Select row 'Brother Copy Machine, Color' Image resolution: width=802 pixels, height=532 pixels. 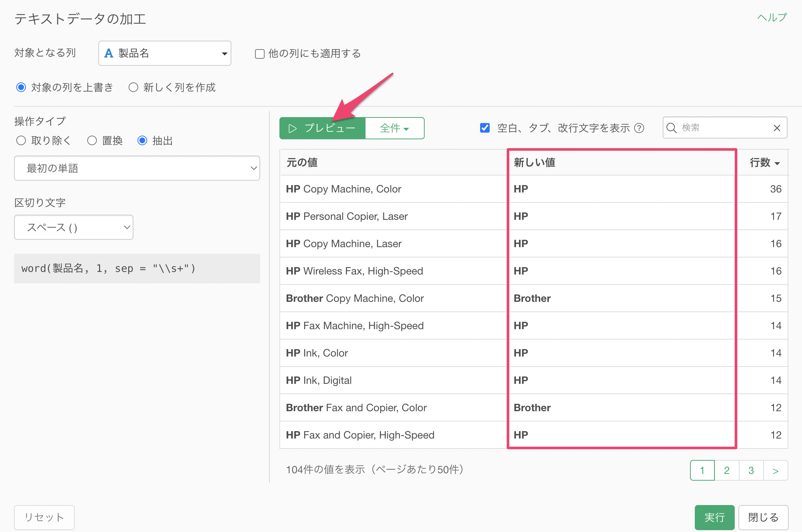click(x=534, y=298)
